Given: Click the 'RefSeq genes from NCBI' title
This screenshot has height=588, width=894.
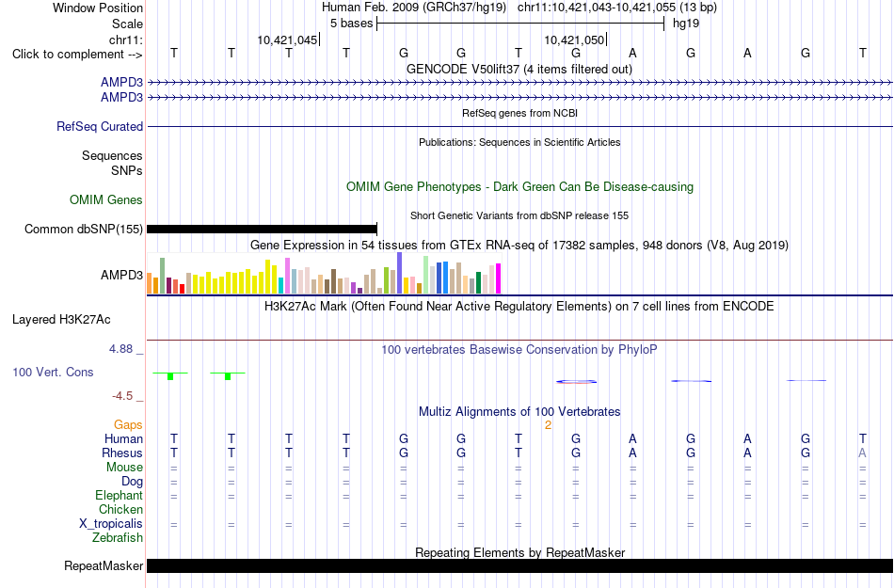Looking at the screenshot, I should 519,114.
